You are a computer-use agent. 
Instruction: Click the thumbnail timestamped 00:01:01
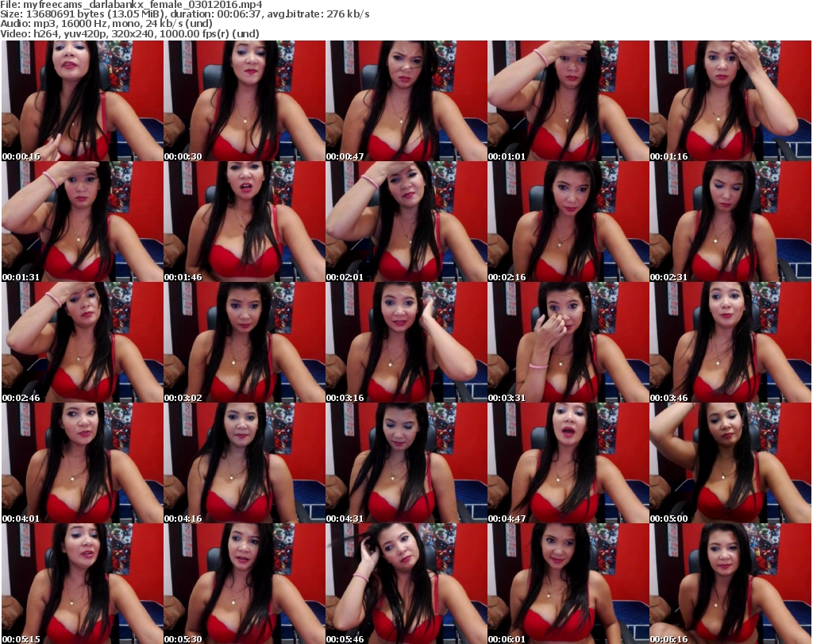(568, 101)
